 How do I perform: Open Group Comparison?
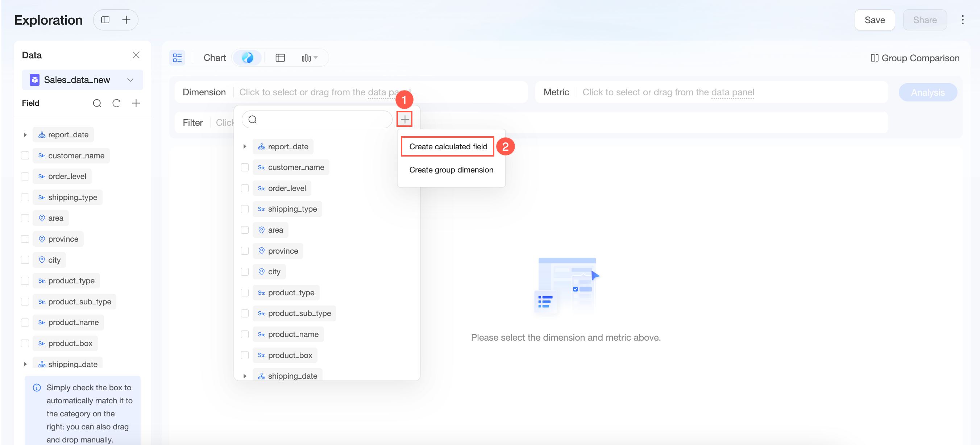[915, 58]
